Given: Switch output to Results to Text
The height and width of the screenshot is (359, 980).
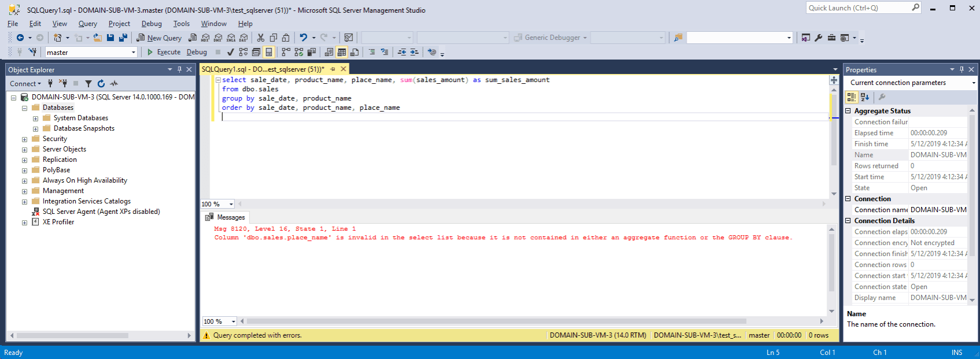Looking at the screenshot, I should pyautogui.click(x=329, y=52).
